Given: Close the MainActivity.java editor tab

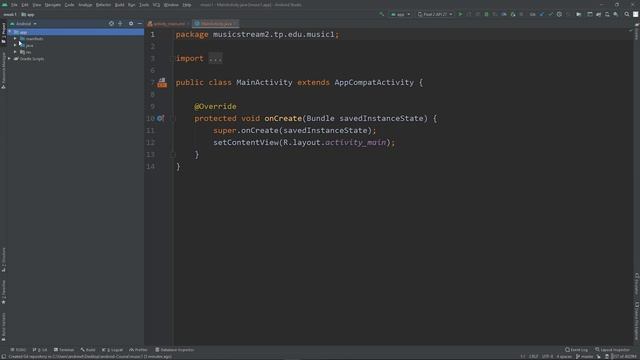Looking at the screenshot, I should [x=236, y=24].
